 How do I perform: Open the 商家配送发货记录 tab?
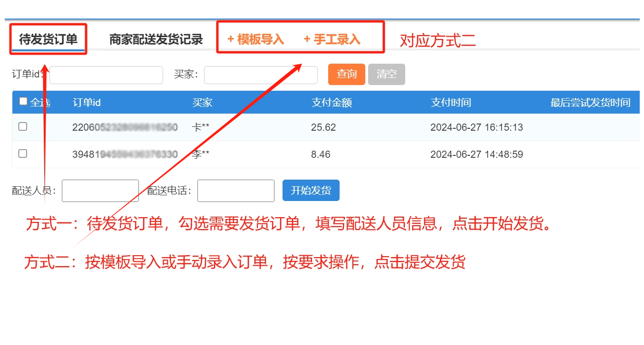point(156,39)
